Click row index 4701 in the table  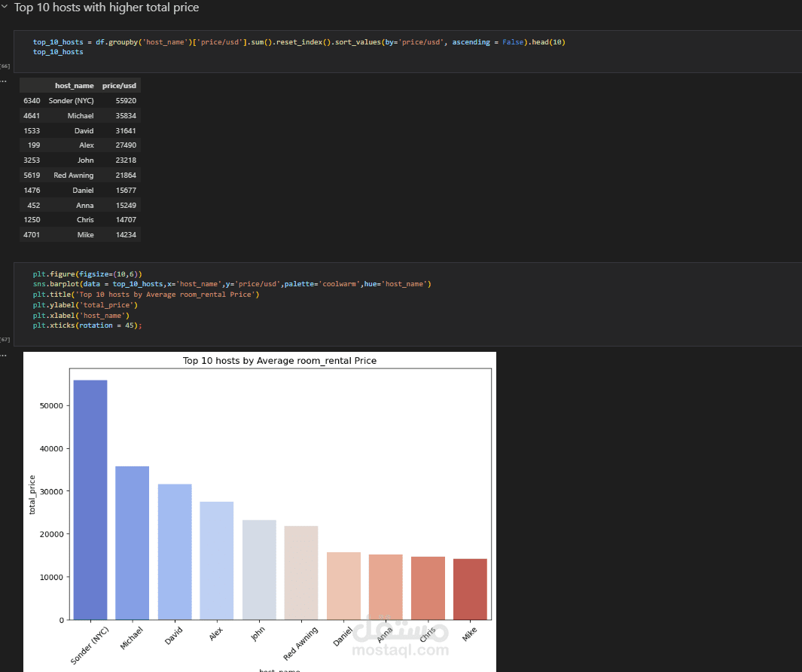(32, 235)
